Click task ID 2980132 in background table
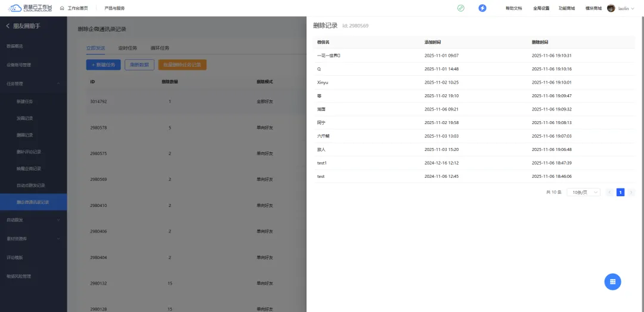644x312 pixels. [98, 283]
